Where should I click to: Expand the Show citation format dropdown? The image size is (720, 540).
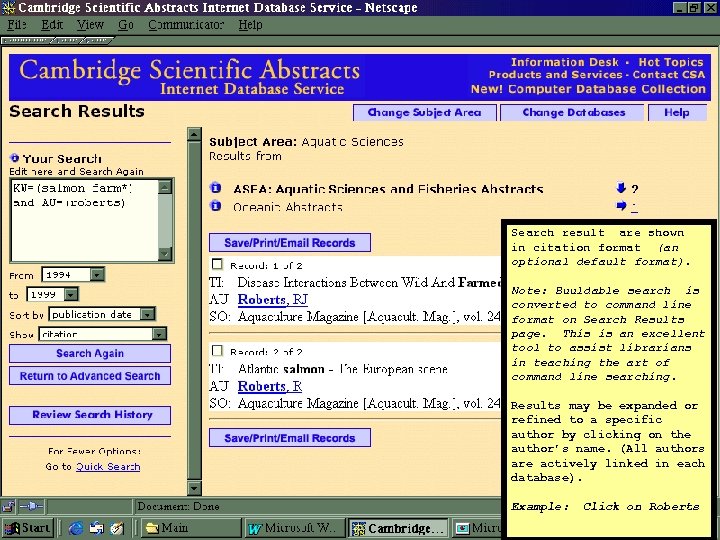159,334
